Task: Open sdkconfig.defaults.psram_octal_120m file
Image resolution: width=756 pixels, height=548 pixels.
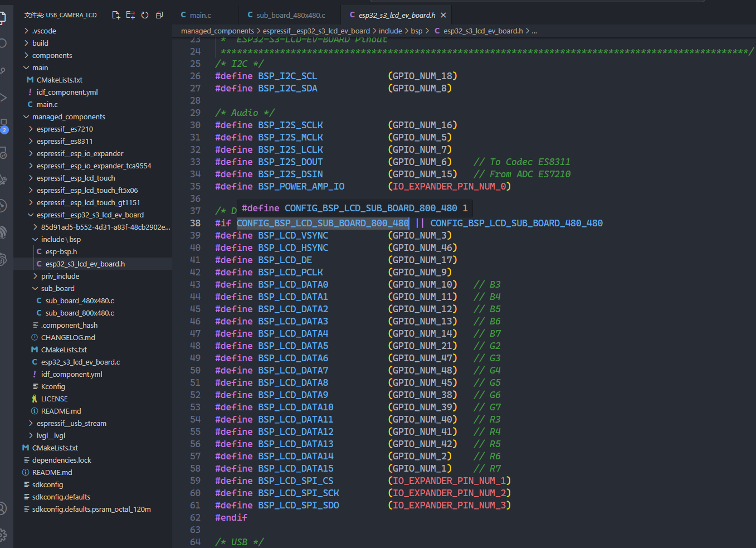Action: click(x=91, y=509)
